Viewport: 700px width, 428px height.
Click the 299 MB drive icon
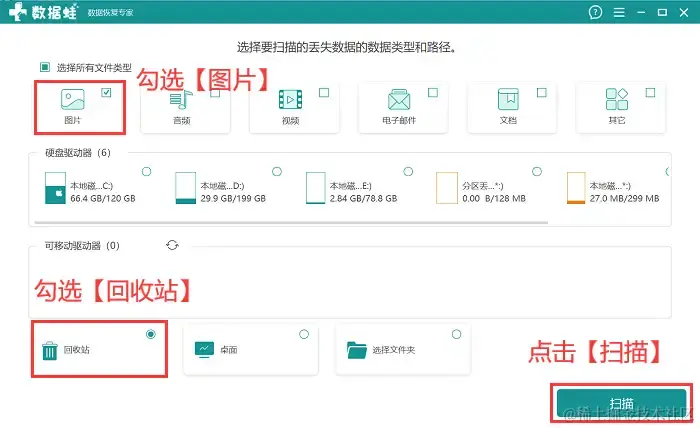point(576,188)
